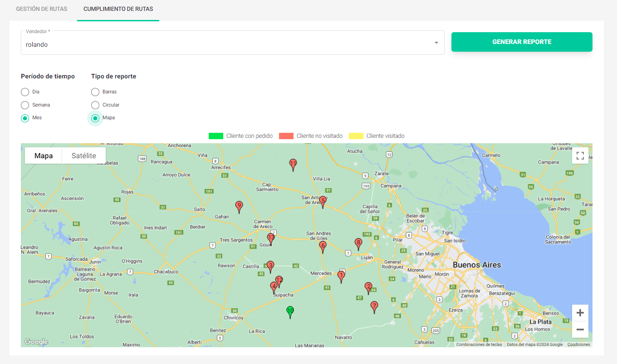Toggle red Cliente no visitado legend swatch
This screenshot has height=364, width=617.
[x=286, y=136]
